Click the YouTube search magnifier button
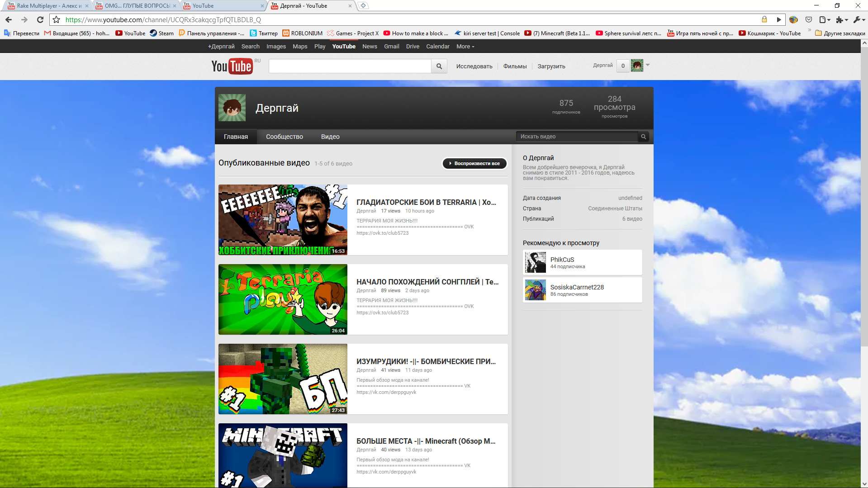 coord(439,66)
